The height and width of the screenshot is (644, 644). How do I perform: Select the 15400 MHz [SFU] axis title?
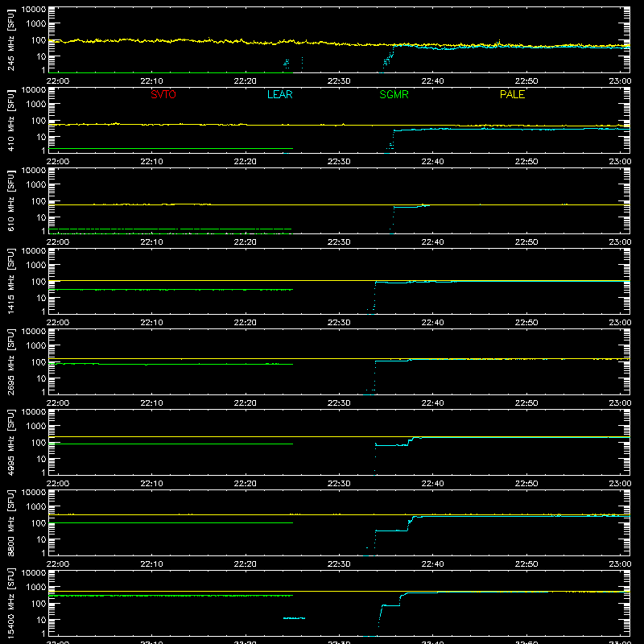[11, 603]
